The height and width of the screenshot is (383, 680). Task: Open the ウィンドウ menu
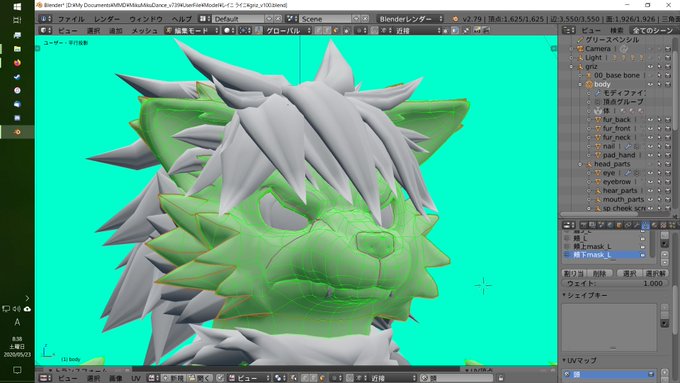click(x=146, y=19)
